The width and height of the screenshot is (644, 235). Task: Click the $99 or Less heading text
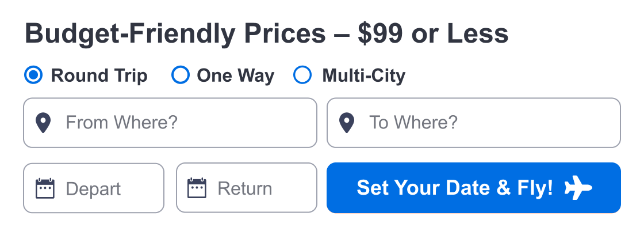pos(434,33)
